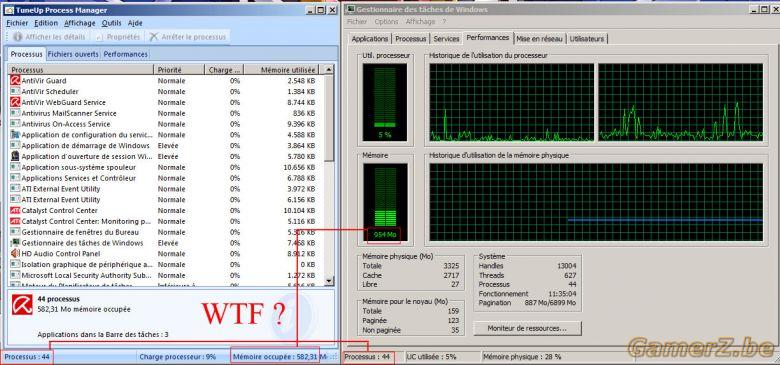
Task: Select the Catalyst Control Center ATI icon
Action: point(15,210)
